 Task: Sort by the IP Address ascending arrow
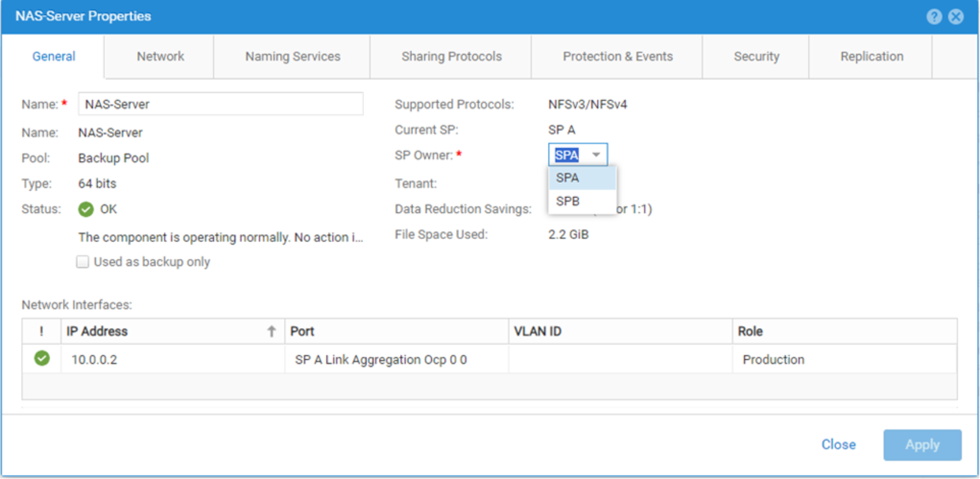[x=272, y=332]
